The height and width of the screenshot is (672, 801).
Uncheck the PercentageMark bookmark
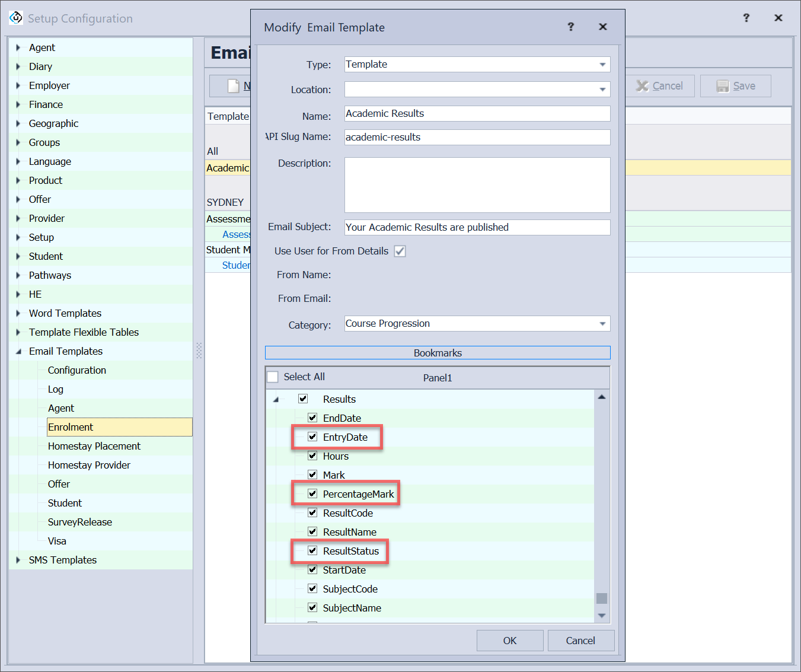312,494
